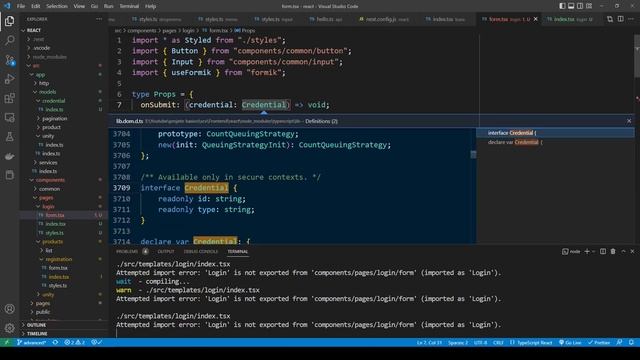Open the Testing flask icon
Screen dimensions: 640x360
[x=9, y=137]
